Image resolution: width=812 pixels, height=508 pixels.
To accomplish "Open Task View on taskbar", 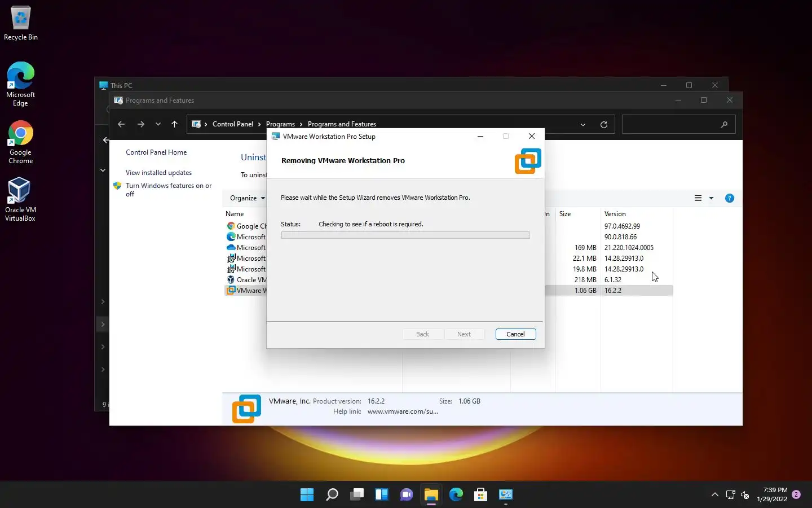I will 357,494.
